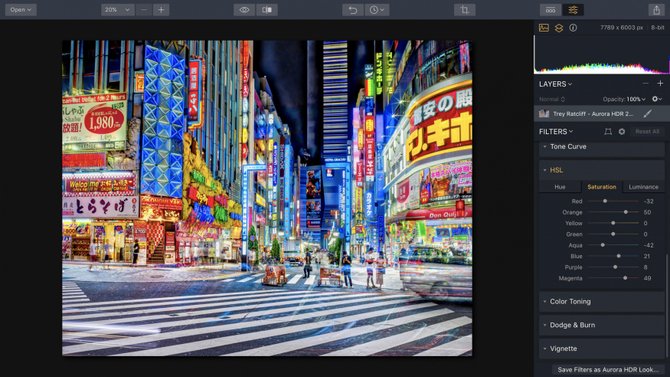Image resolution: width=670 pixels, height=377 pixels.
Task: Click the undo arrow icon
Action: point(353,10)
